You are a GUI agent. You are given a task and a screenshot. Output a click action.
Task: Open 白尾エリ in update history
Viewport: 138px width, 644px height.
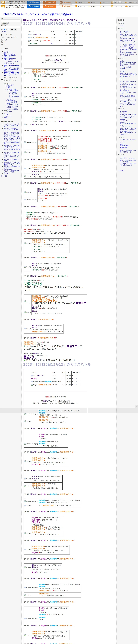tap(123, 61)
